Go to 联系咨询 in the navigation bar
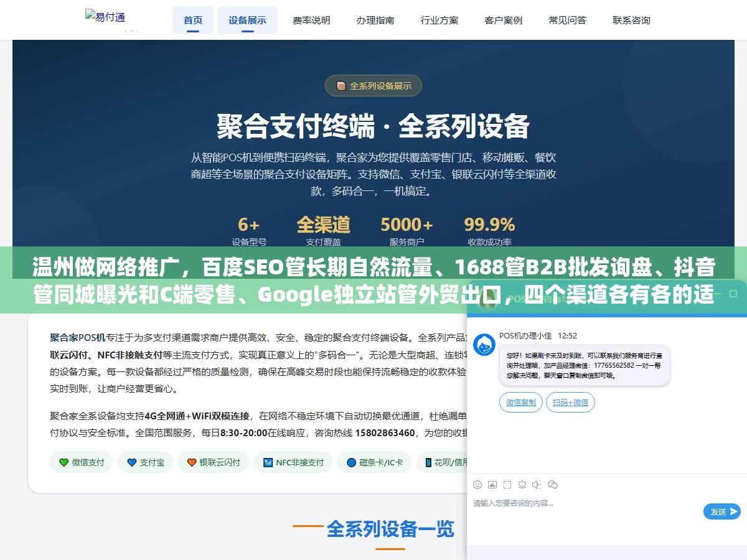The height and width of the screenshot is (560, 747). coord(631,20)
